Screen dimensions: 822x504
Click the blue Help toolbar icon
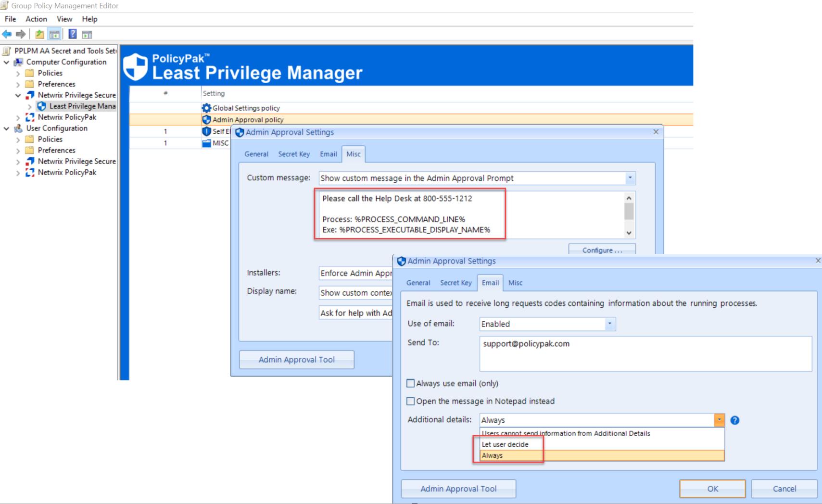point(73,34)
